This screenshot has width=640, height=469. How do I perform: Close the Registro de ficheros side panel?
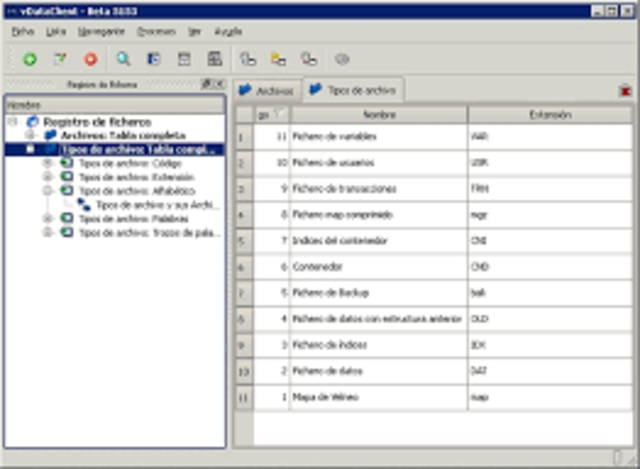click(219, 84)
